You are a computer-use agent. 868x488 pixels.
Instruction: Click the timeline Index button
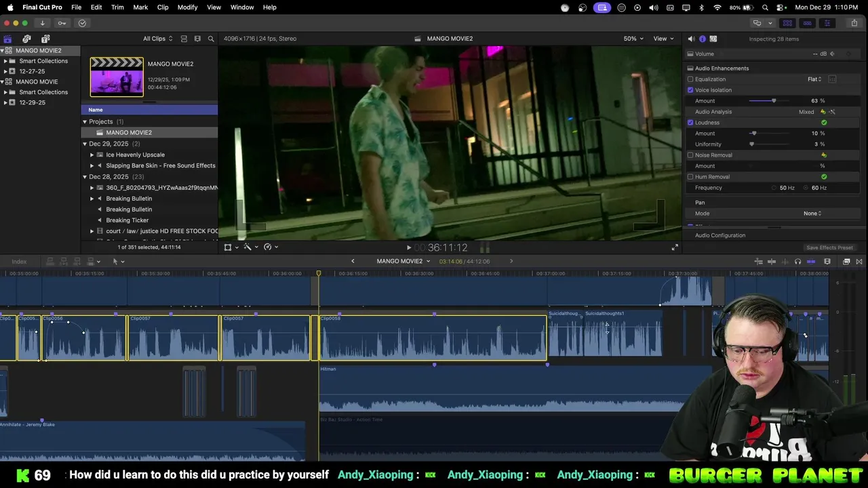coord(19,262)
